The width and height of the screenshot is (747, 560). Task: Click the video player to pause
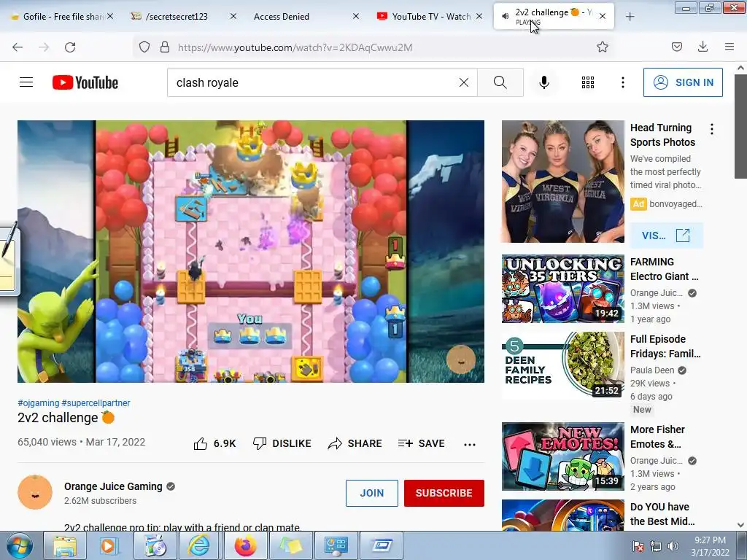[x=251, y=252]
